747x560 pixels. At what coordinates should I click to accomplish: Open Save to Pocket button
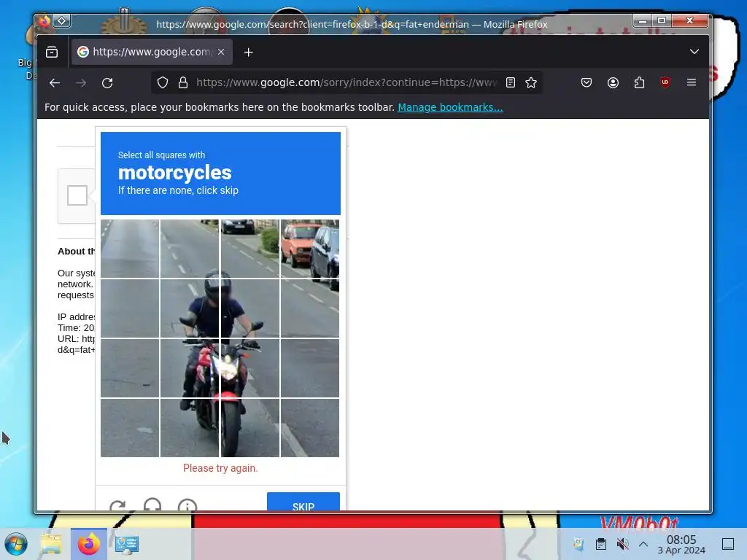point(587,83)
